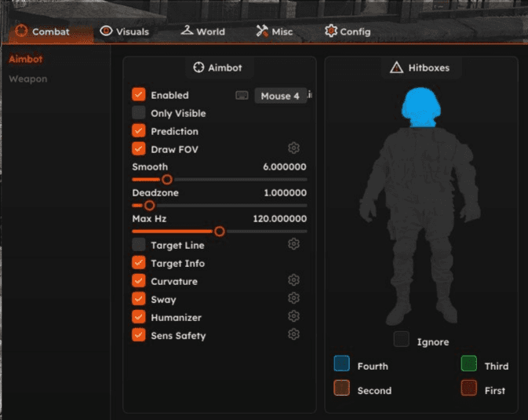
Task: Click the Aimbot panel title text
Action: (x=225, y=68)
